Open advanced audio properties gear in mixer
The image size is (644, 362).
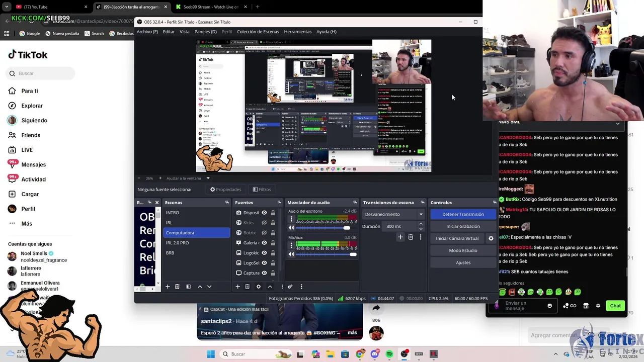tap(290, 287)
